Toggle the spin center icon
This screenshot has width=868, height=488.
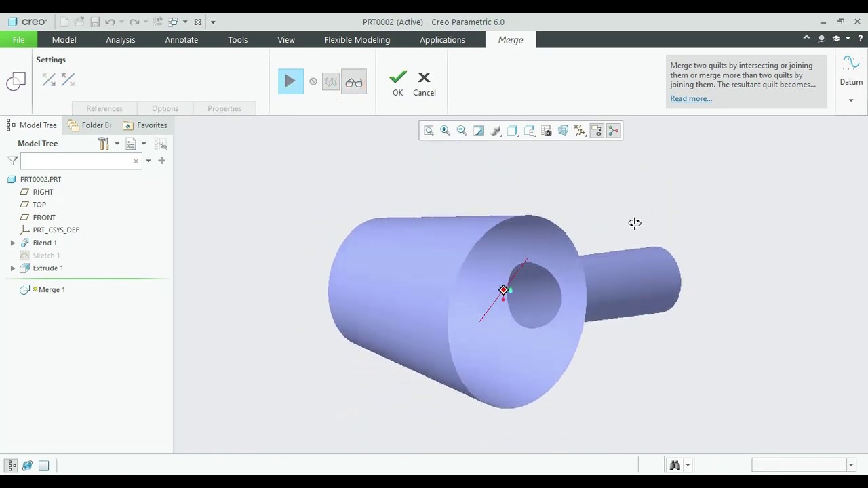614,131
